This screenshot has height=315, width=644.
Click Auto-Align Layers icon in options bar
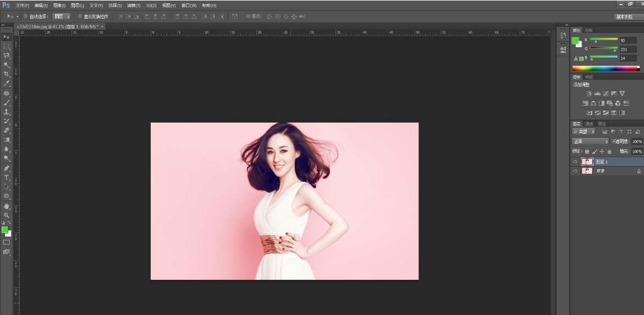[235, 16]
